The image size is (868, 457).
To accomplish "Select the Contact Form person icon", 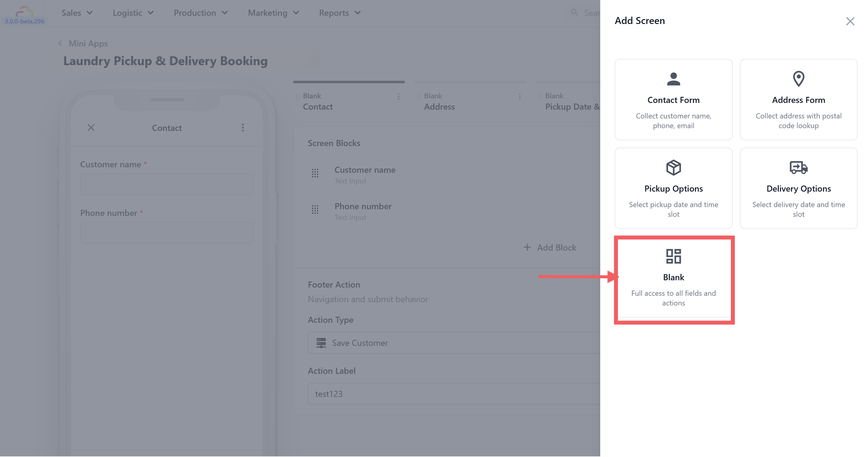I will pos(673,79).
